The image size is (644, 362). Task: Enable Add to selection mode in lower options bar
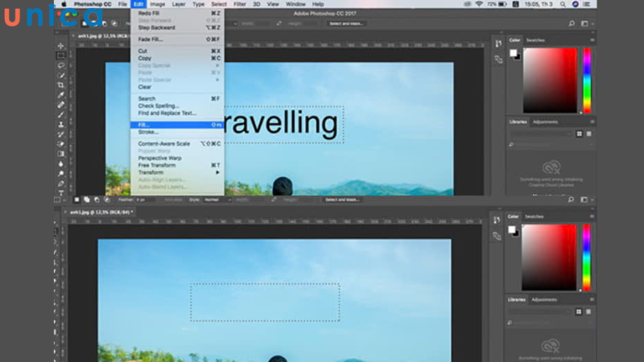click(x=87, y=200)
